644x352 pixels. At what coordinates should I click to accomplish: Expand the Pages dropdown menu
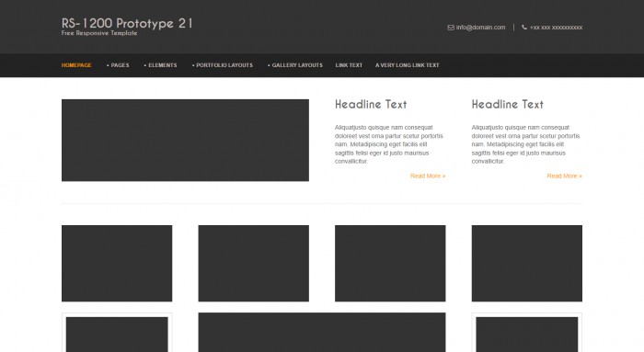(118, 65)
